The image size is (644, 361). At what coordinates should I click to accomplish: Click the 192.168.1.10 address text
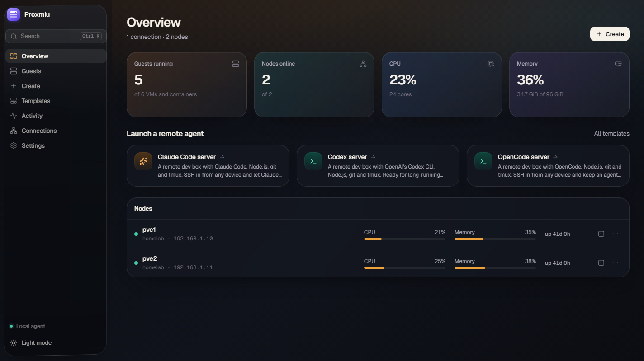click(x=193, y=239)
